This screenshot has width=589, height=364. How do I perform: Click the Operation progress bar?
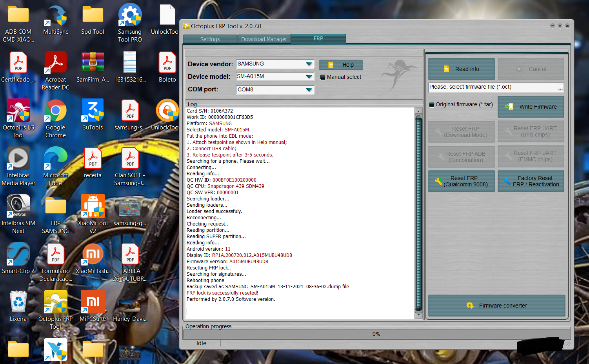[376, 334]
